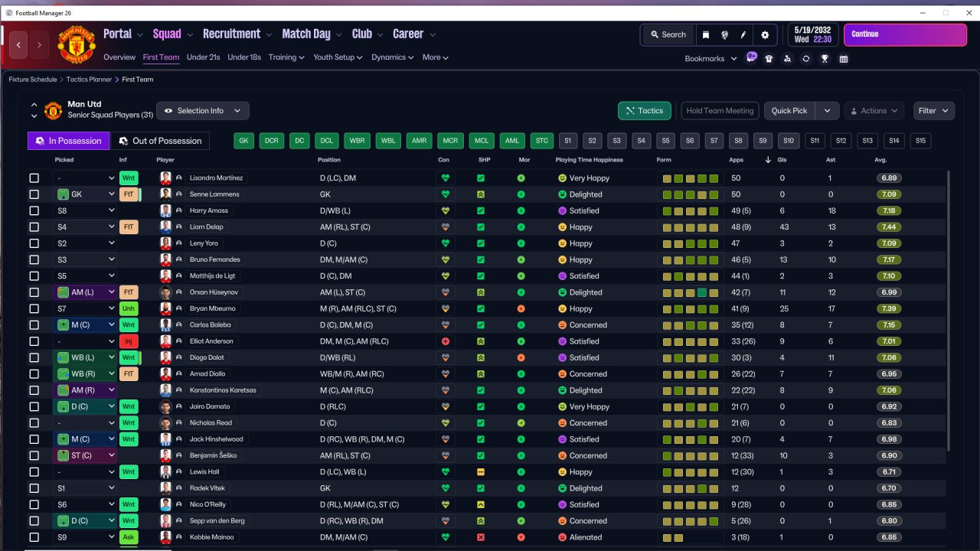Tick the checkbox for Bryan Mbeumo

[34, 308]
